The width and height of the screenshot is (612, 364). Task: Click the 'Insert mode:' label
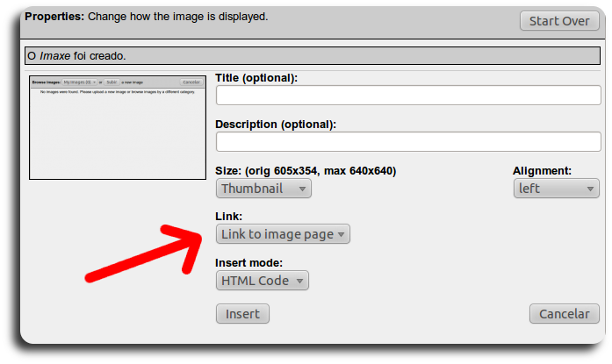249,263
